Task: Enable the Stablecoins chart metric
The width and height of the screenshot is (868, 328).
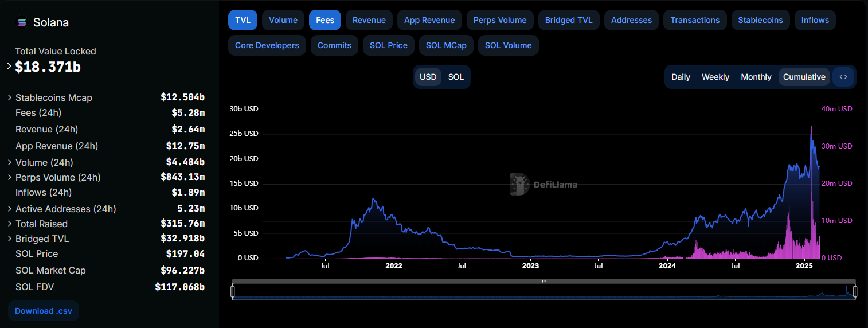Action: point(760,20)
